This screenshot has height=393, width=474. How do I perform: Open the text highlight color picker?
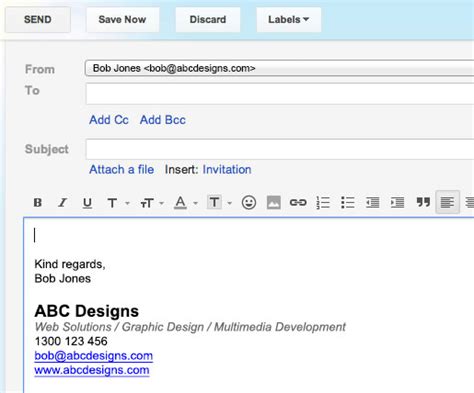point(214,202)
